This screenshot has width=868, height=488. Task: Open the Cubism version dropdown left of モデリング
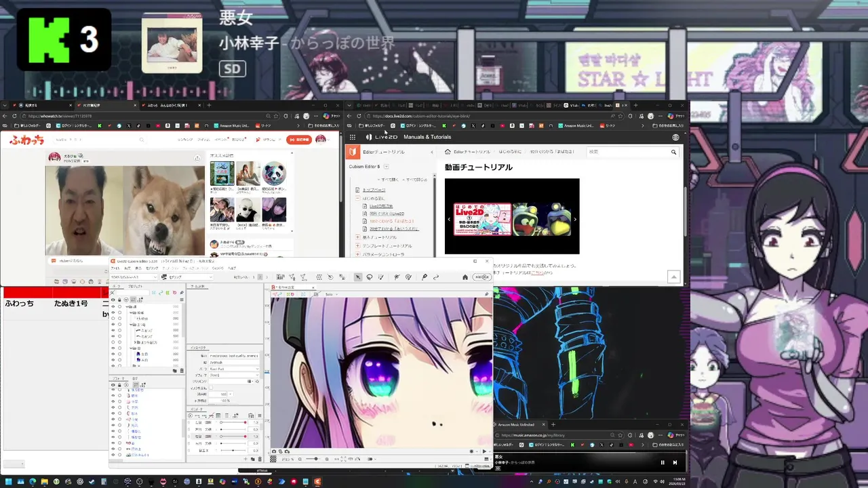pyautogui.click(x=134, y=277)
